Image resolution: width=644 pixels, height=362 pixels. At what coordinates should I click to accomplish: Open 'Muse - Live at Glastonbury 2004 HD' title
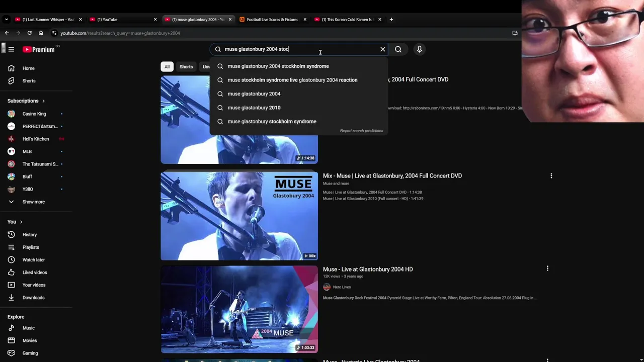tap(368, 269)
